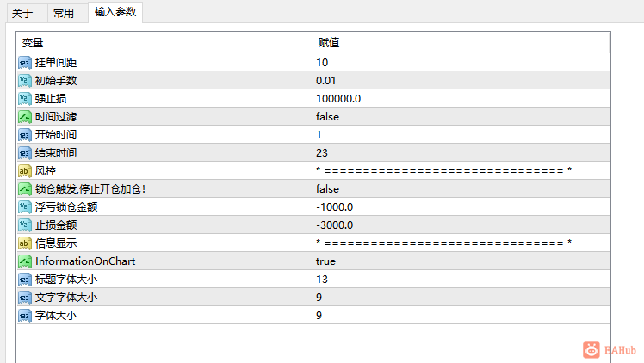Click the boolean icon beside 时间过滤
This screenshot has width=644, height=363.
[x=25, y=117]
